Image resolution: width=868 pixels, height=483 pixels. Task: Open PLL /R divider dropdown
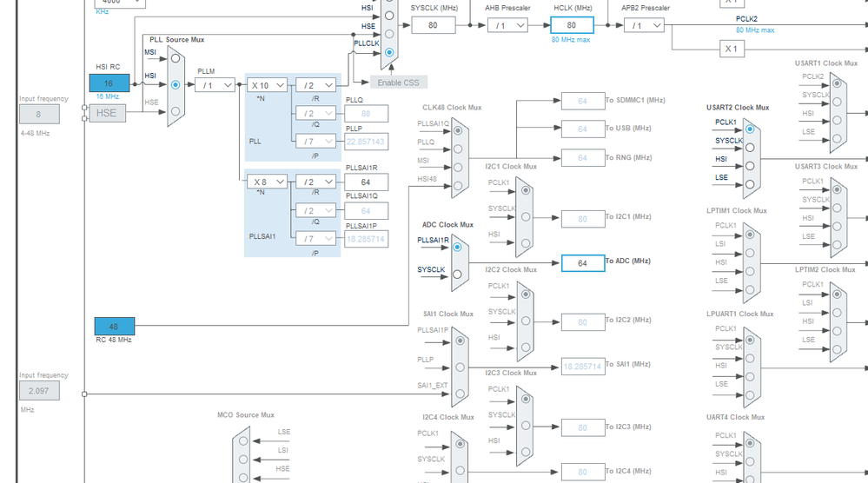click(315, 85)
